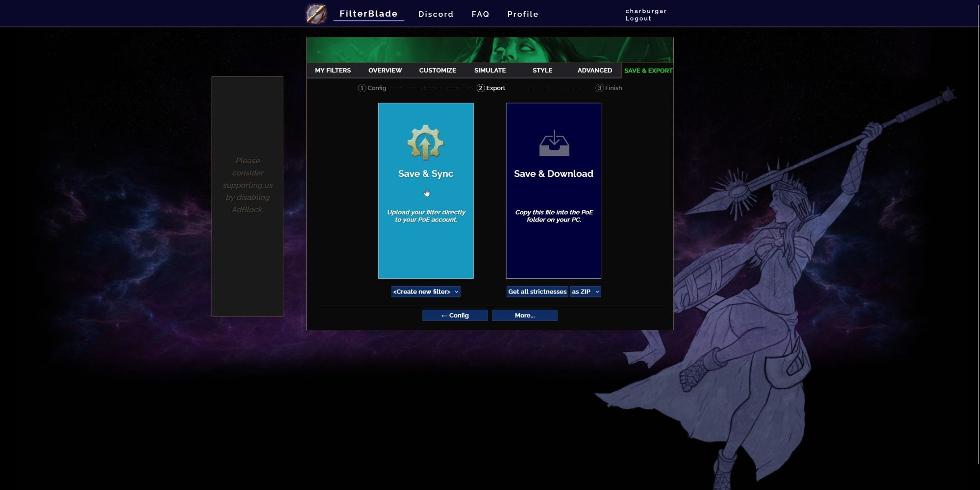Go back with the Config button
The height and width of the screenshot is (490, 980).
(455, 316)
